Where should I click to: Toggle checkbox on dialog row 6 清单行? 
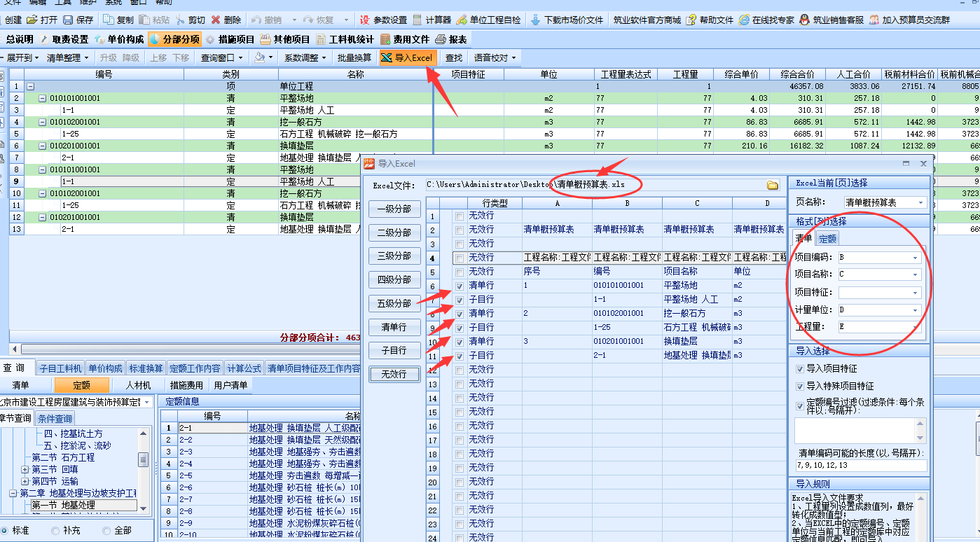tap(459, 286)
